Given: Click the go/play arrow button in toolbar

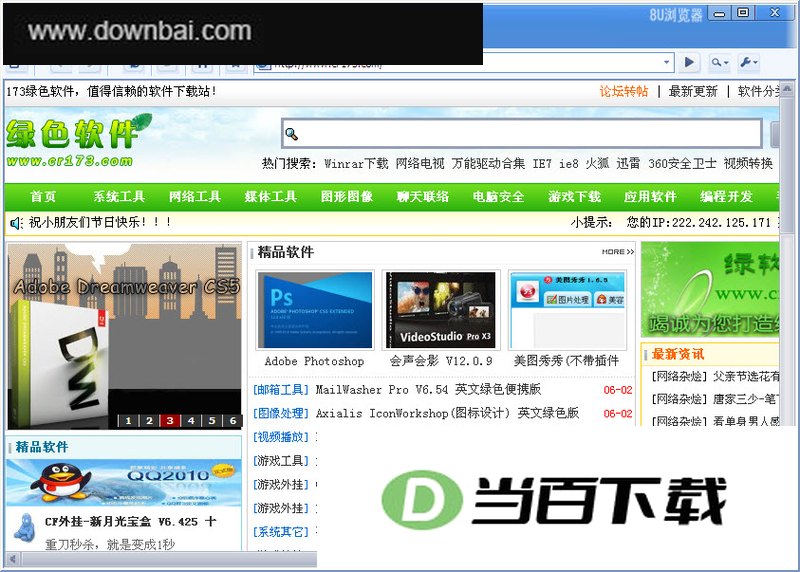Looking at the screenshot, I should pyautogui.click(x=689, y=62).
